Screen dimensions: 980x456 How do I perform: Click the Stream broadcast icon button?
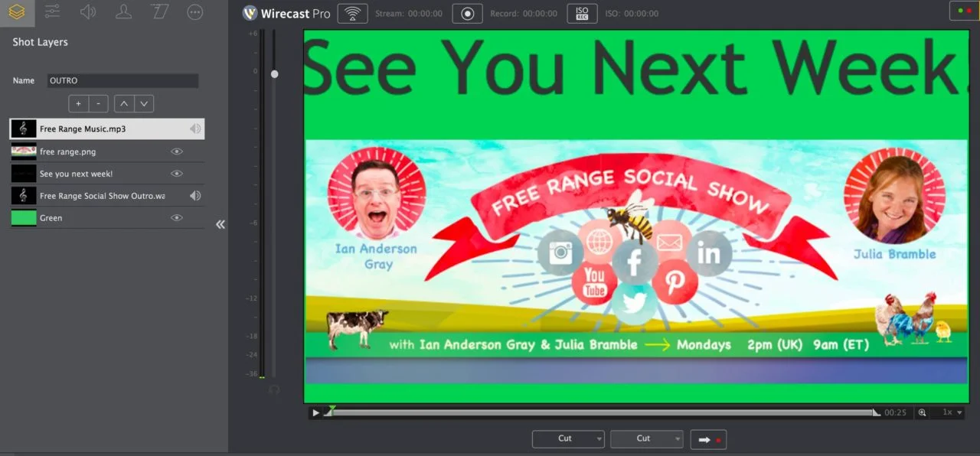[x=352, y=14]
